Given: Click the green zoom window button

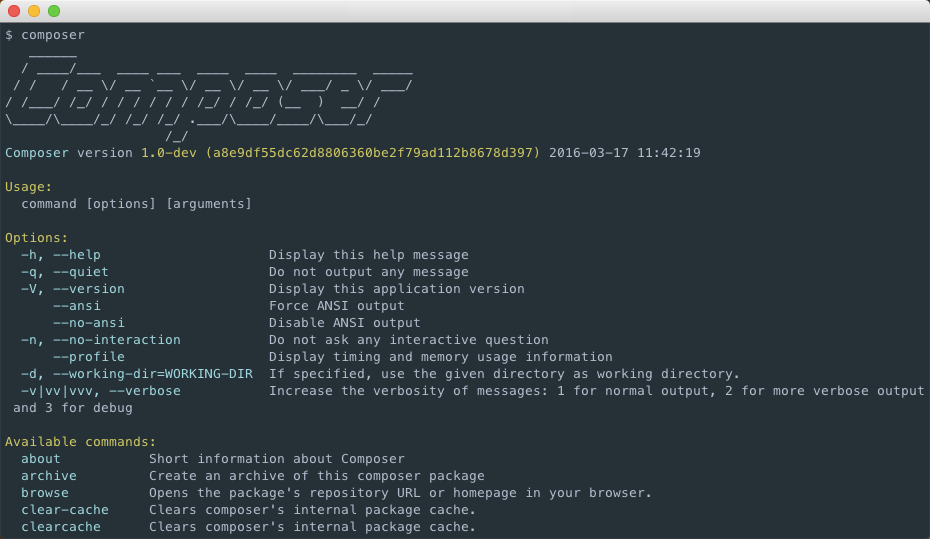Looking at the screenshot, I should point(54,11).
